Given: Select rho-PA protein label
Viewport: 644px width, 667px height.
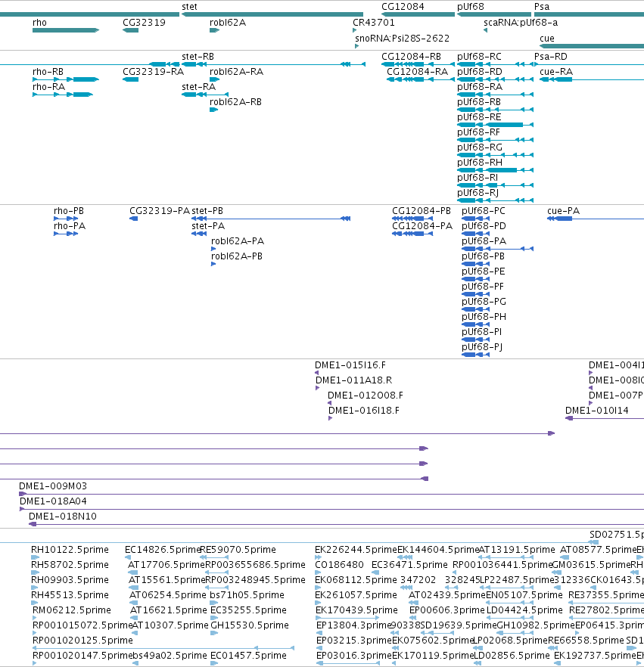Looking at the screenshot, I should pos(70,226).
